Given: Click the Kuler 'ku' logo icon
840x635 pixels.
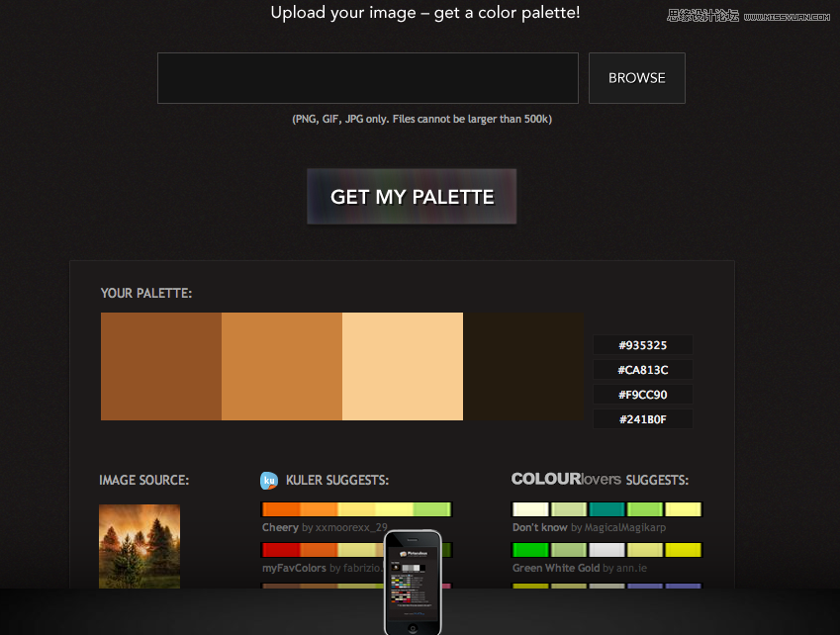Looking at the screenshot, I should click(269, 481).
